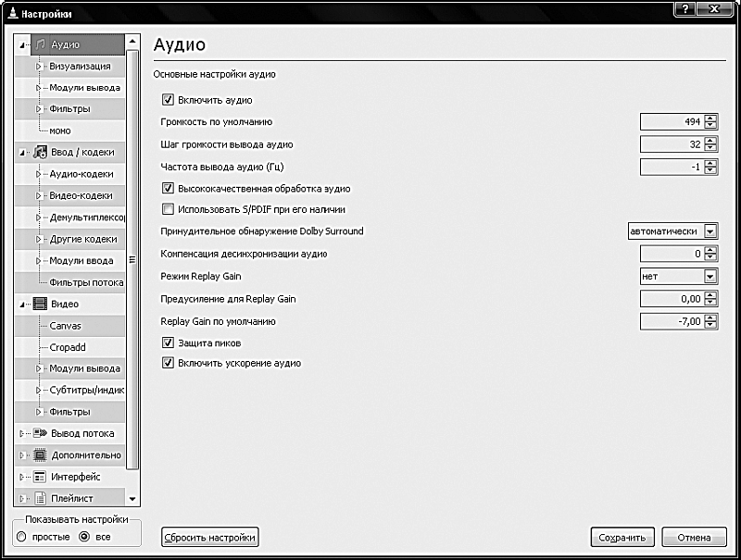Collapse the Аудио tree node

[21, 44]
